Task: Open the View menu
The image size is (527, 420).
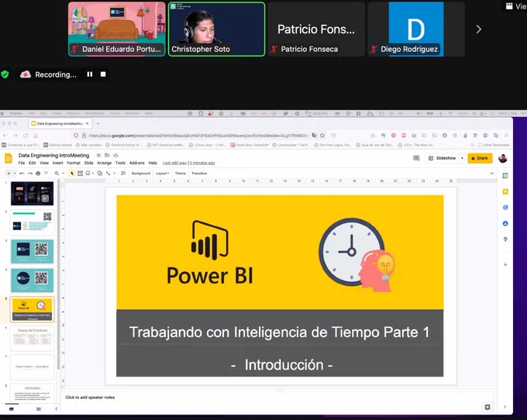Action: [44, 163]
